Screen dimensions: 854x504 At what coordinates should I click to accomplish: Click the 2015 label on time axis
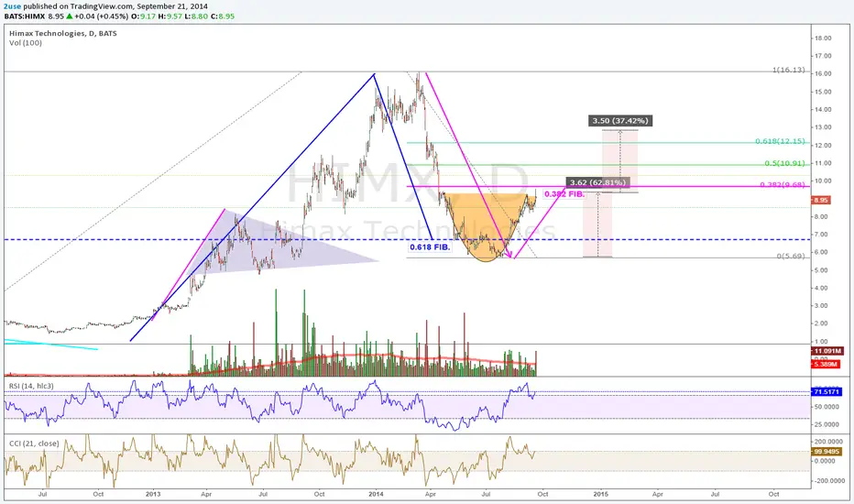[601, 494]
